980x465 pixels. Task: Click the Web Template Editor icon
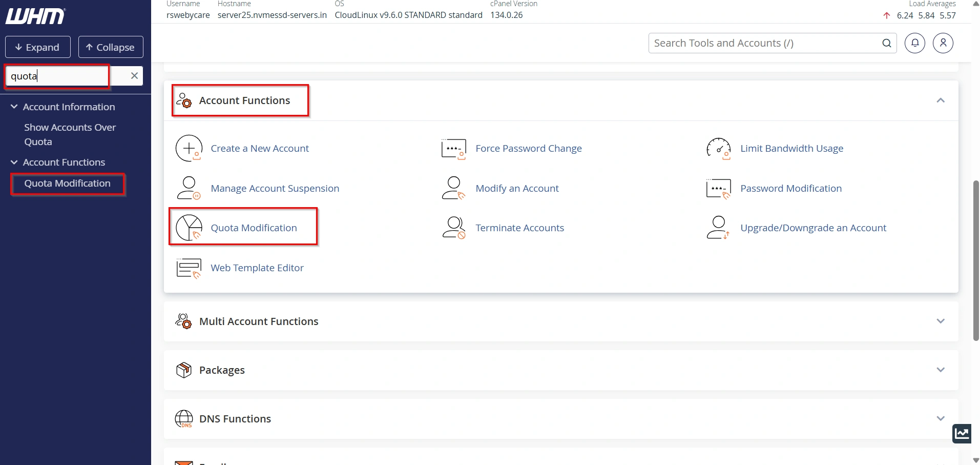point(189,268)
